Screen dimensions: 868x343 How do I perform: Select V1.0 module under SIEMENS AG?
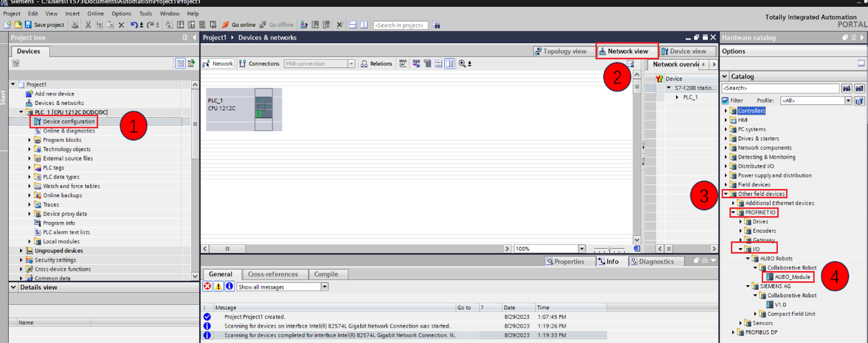point(776,305)
